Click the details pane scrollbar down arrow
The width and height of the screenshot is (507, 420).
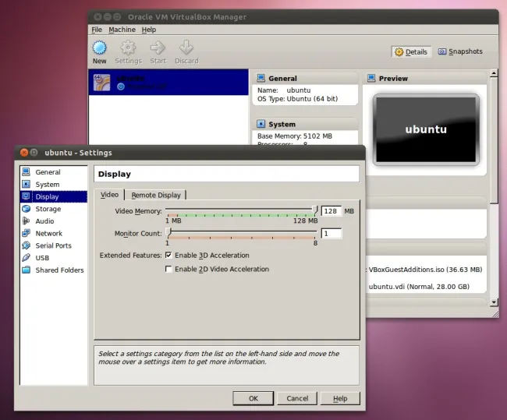coord(494,302)
